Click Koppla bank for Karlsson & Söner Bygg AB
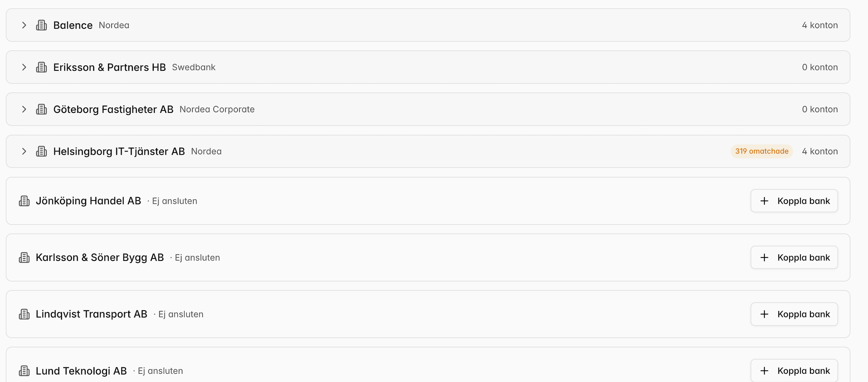The height and width of the screenshot is (382, 868). [794, 258]
